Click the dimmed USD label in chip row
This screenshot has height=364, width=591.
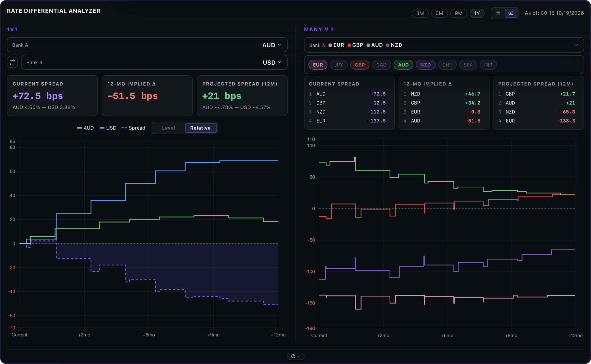click(x=565, y=63)
